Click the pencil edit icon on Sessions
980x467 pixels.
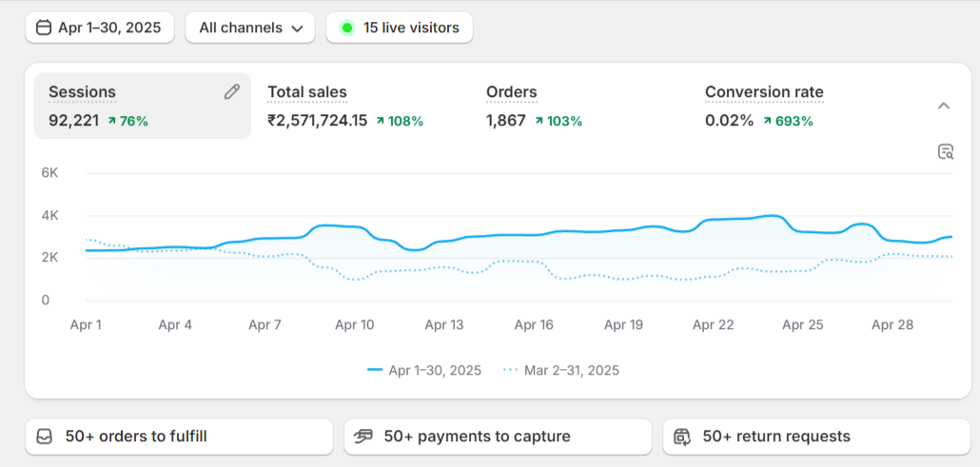pos(232,92)
